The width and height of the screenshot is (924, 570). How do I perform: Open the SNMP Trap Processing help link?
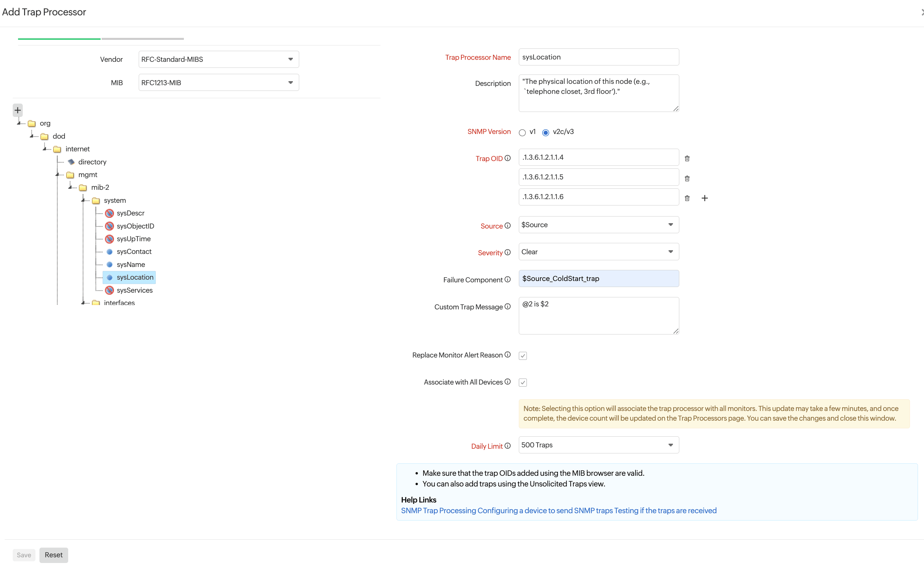click(438, 511)
